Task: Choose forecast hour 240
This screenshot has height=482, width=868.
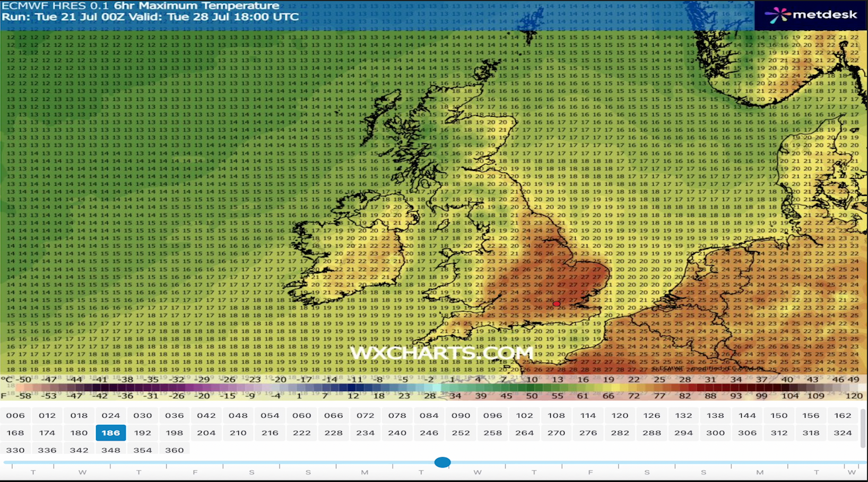Action: (x=397, y=433)
